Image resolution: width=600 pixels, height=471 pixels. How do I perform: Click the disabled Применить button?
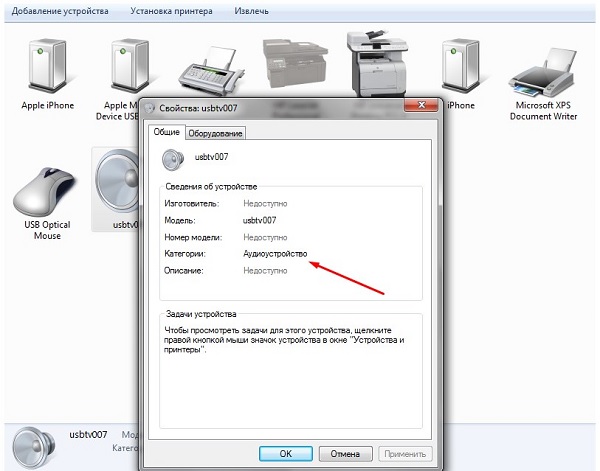click(405, 454)
